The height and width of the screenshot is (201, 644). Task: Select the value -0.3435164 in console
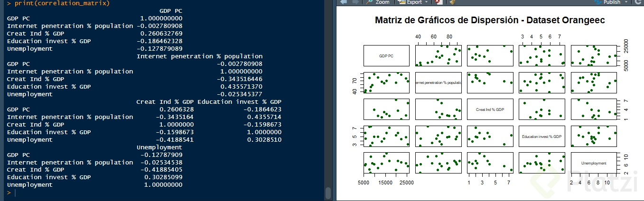point(175,117)
